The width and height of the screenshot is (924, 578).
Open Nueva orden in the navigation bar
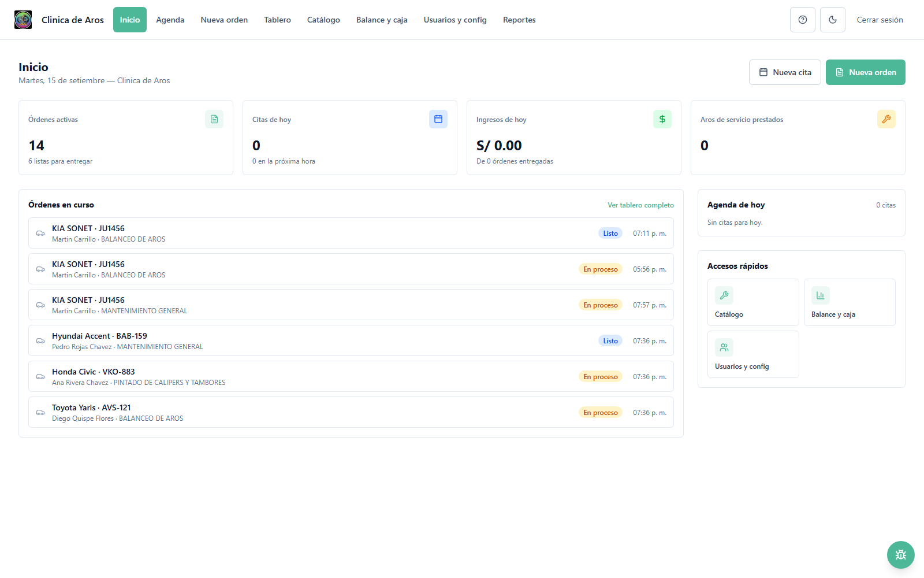(224, 20)
